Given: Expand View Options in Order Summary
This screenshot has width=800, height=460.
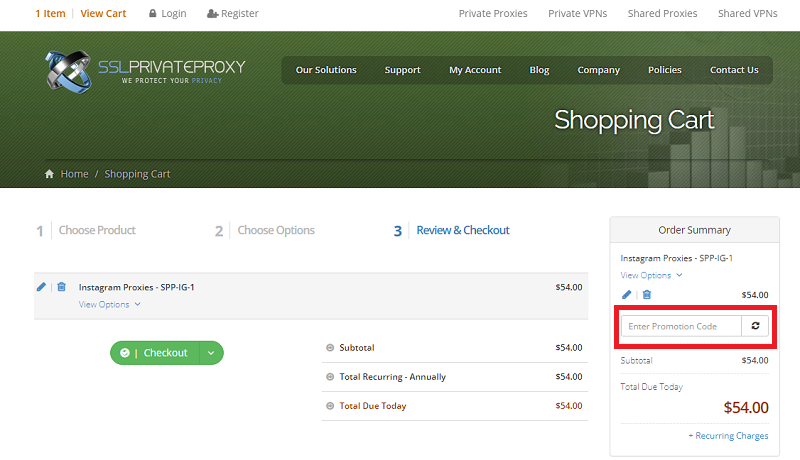Looking at the screenshot, I should point(651,275).
